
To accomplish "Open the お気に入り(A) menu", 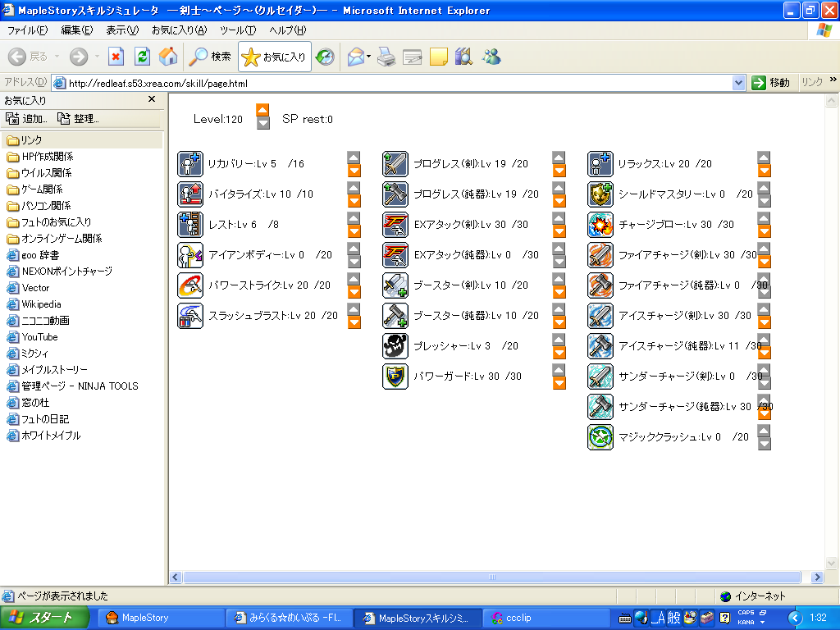I will tap(179, 30).
